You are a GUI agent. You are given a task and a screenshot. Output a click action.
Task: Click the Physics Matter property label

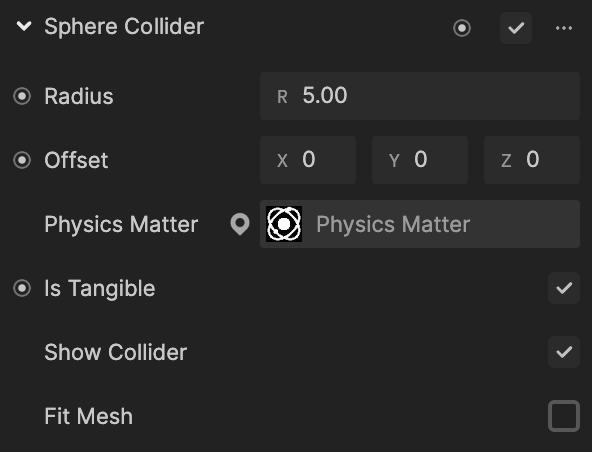coord(121,224)
